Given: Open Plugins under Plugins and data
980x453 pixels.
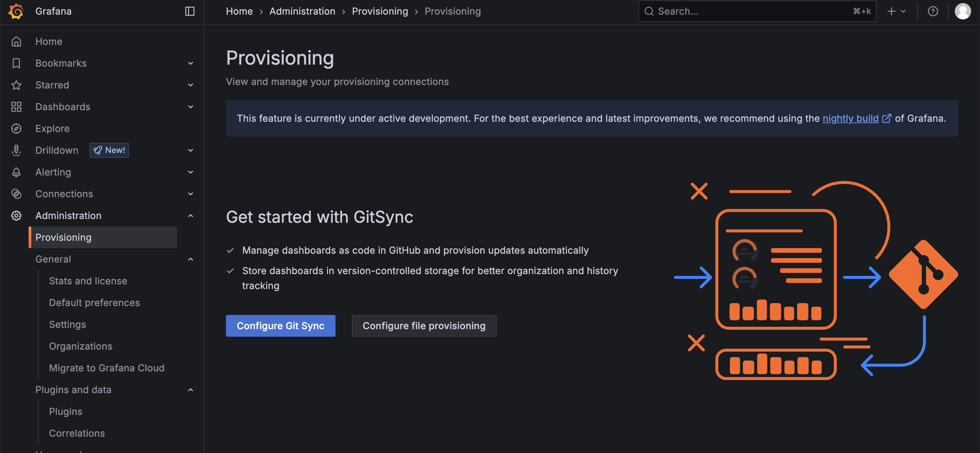Looking at the screenshot, I should pyautogui.click(x=65, y=412).
